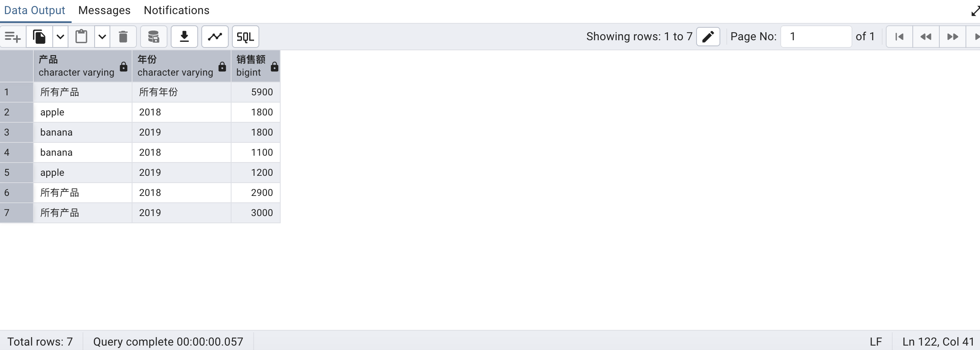Click the Page No input field
The width and height of the screenshot is (980, 350).
click(x=816, y=37)
